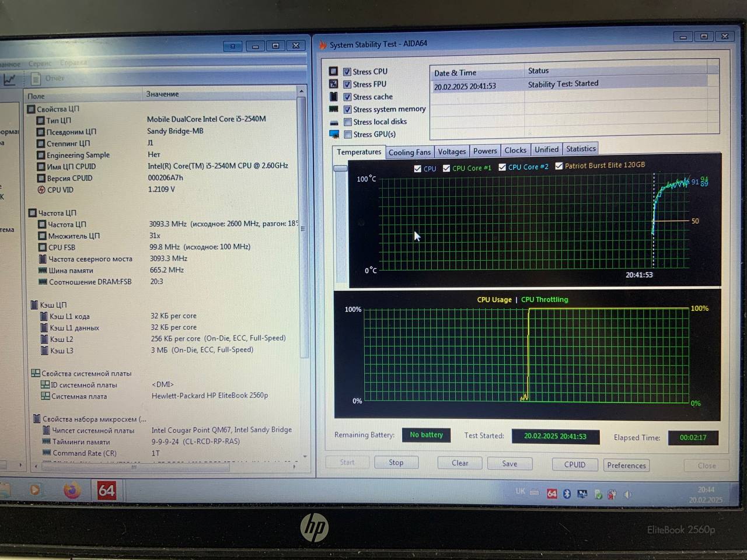Switch to the Cooling Fans tab
The width and height of the screenshot is (747, 560).
coord(410,152)
